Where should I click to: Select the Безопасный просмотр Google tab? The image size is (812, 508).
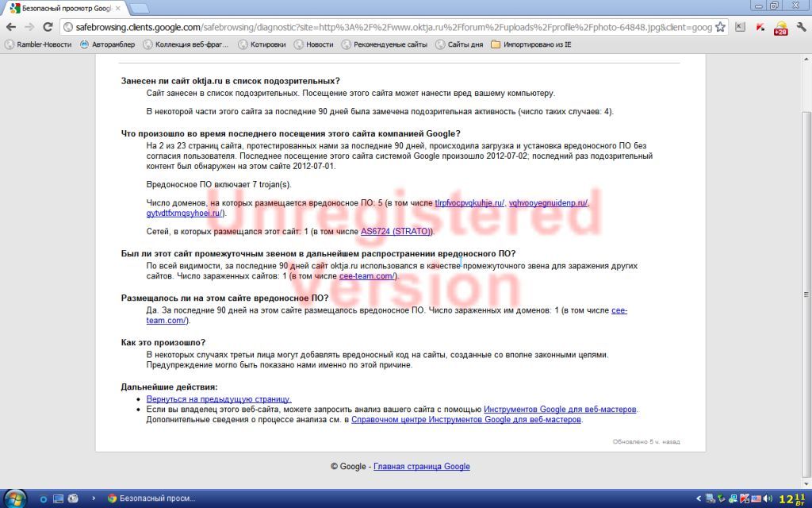pyautogui.click(x=66, y=8)
